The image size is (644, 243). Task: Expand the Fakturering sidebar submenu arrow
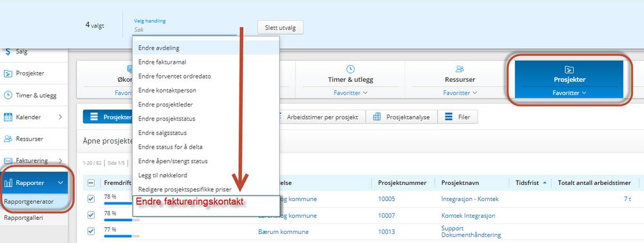[61, 160]
